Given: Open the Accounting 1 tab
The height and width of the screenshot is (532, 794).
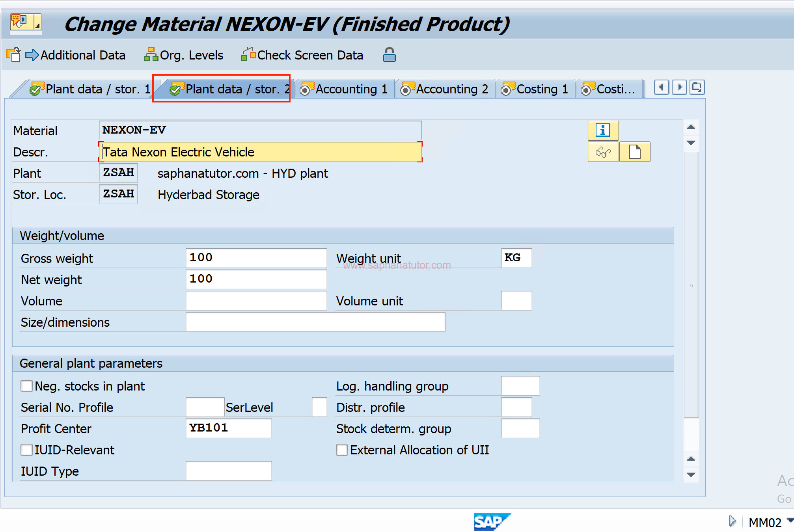Looking at the screenshot, I should click(344, 89).
